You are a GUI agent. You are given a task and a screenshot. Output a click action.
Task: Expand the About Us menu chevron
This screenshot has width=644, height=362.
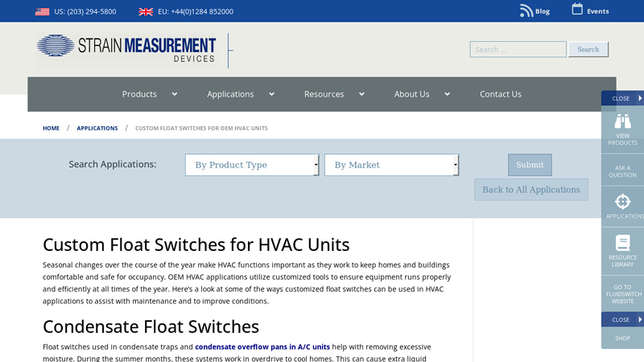(447, 94)
